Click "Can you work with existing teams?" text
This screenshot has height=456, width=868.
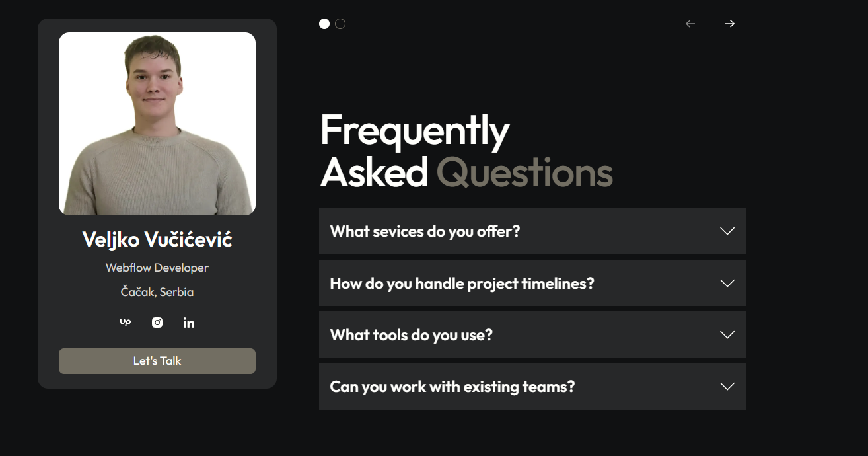pyautogui.click(x=452, y=387)
